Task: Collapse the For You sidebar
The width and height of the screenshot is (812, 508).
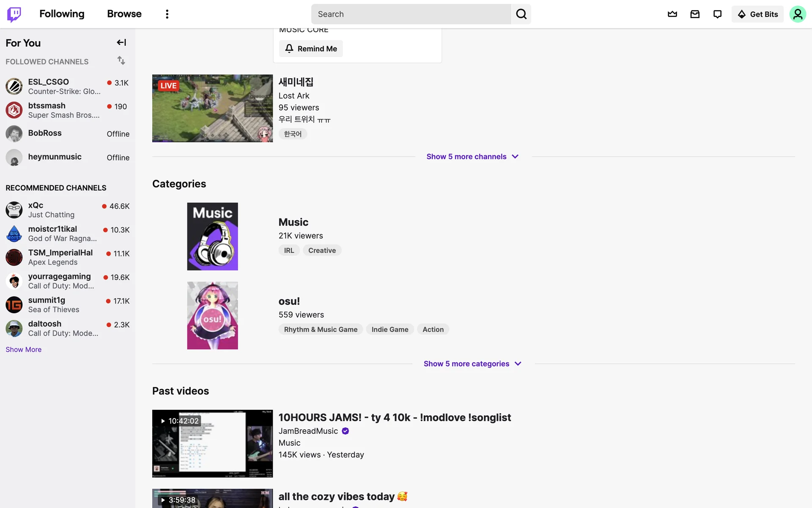Action: pyautogui.click(x=121, y=42)
